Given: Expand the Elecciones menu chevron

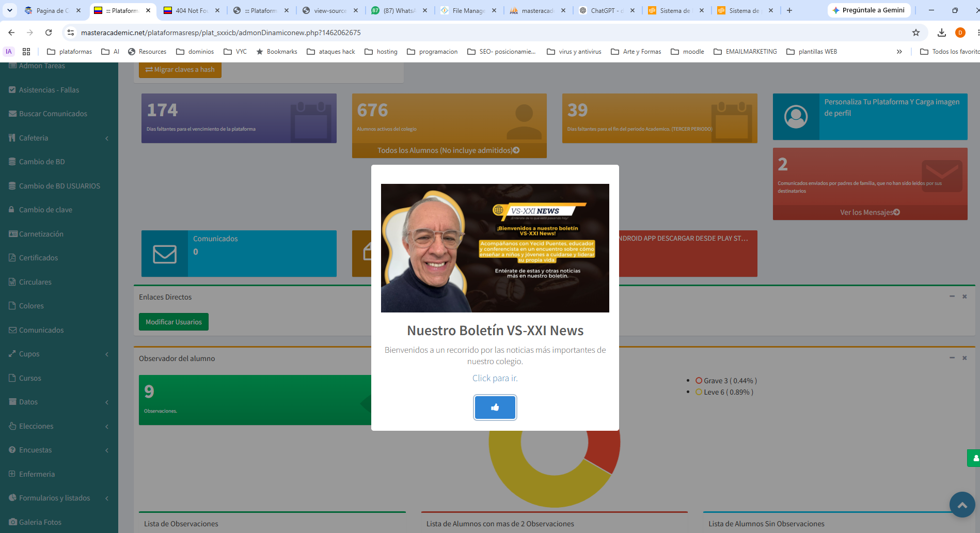Looking at the screenshot, I should click(107, 426).
